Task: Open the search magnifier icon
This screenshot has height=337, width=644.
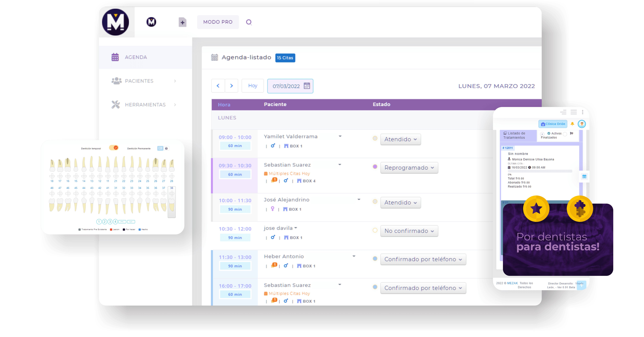Action: [x=249, y=22]
